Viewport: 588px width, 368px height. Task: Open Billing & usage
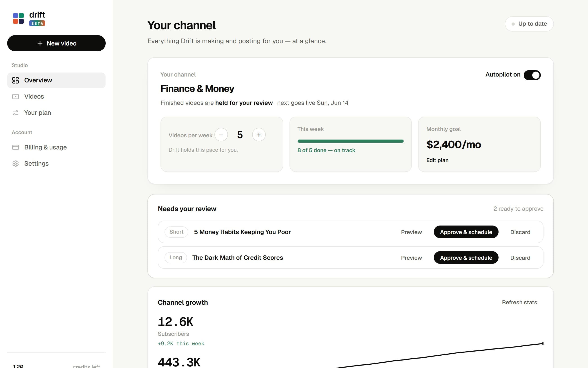(56, 147)
